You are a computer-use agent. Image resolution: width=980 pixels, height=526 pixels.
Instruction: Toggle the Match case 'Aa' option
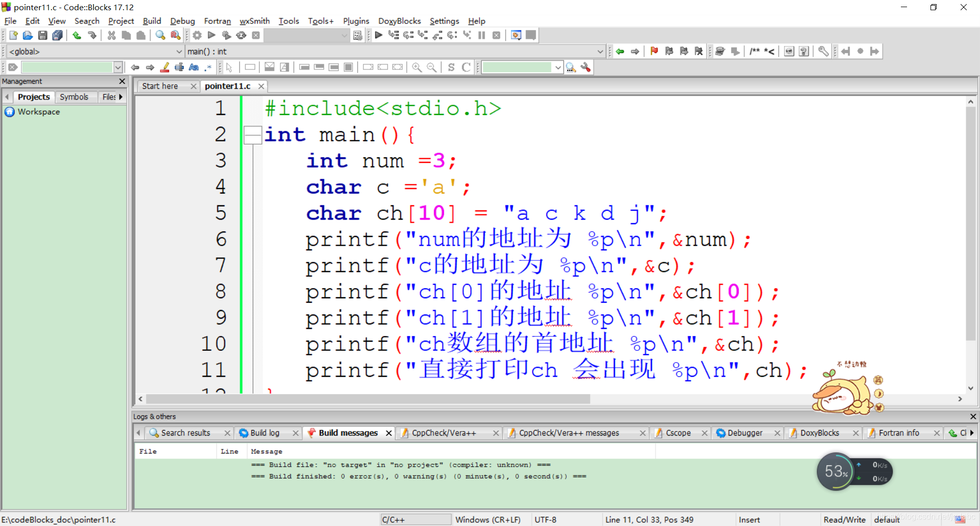[x=193, y=67]
